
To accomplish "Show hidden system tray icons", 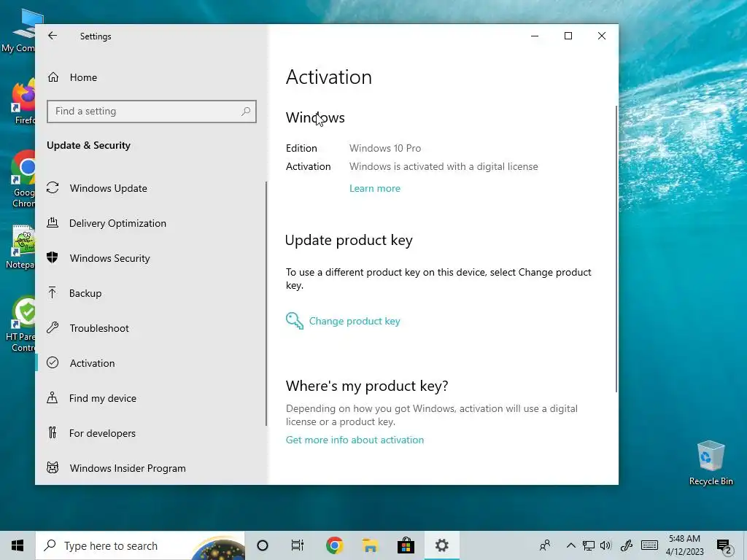I will tap(570, 545).
